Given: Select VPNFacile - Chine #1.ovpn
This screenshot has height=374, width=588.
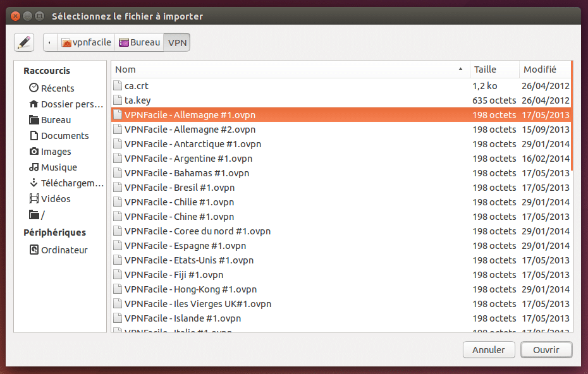Looking at the screenshot, I should pos(341,217).
